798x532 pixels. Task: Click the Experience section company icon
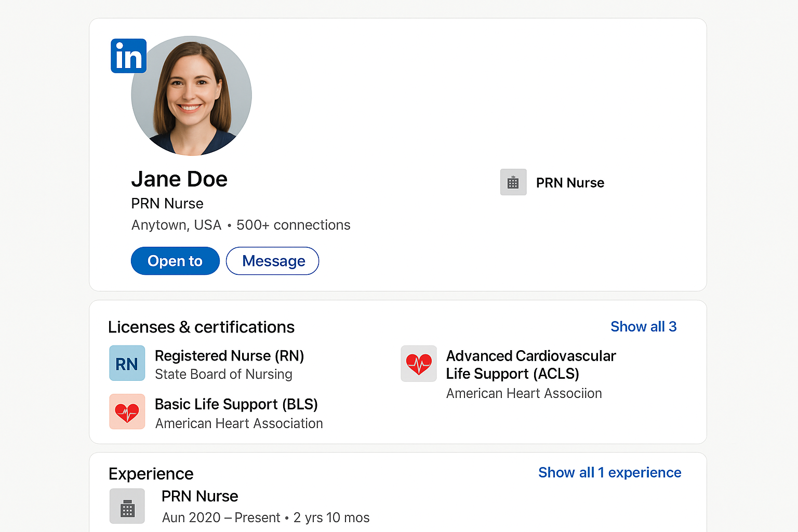tap(127, 506)
